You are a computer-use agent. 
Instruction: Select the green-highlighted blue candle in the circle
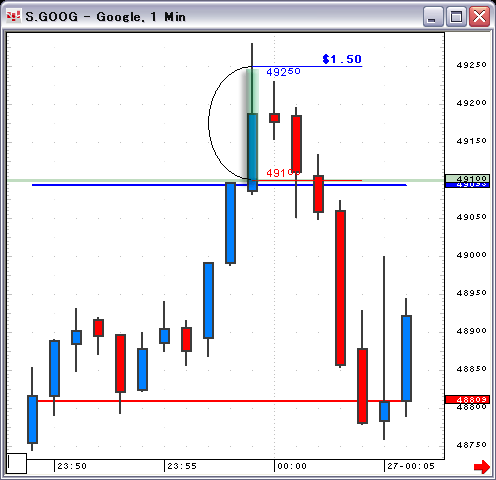252,152
